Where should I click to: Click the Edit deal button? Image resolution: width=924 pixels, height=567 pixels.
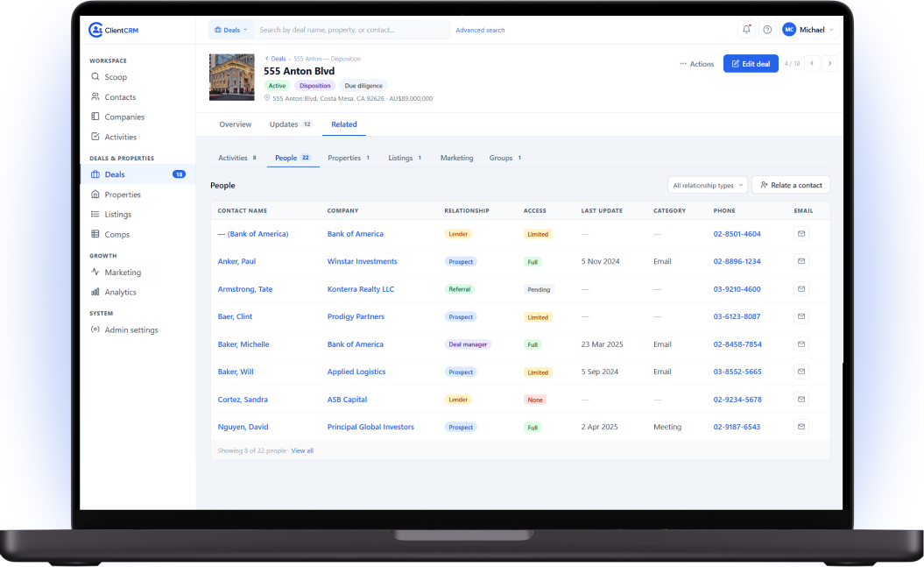[x=751, y=64]
